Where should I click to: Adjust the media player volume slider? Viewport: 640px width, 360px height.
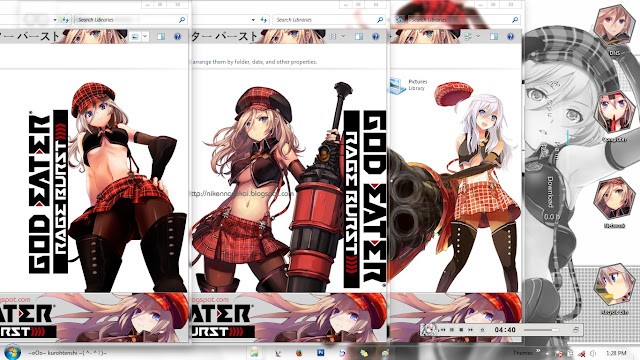pyautogui.click(x=542, y=329)
